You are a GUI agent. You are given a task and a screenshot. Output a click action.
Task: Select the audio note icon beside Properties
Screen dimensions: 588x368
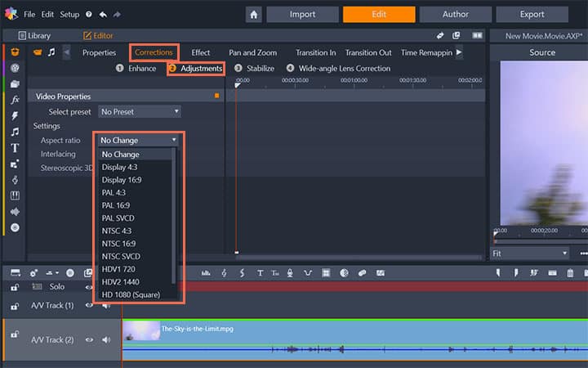click(x=51, y=52)
